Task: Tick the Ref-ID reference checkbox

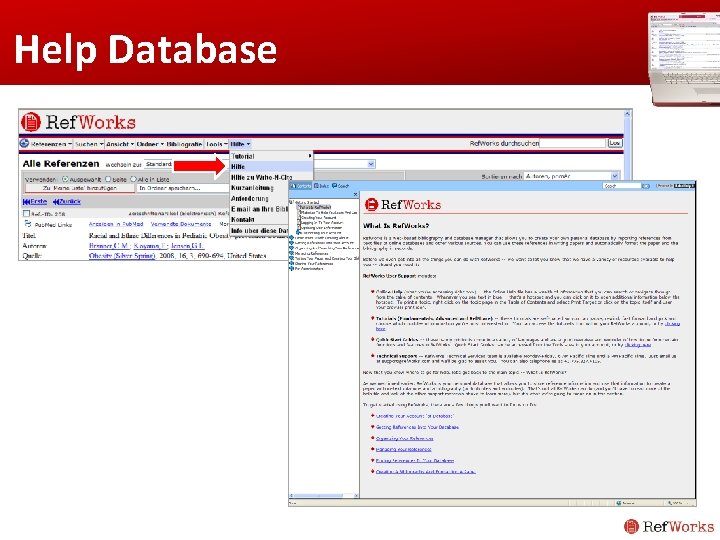Action: pyautogui.click(x=26, y=214)
